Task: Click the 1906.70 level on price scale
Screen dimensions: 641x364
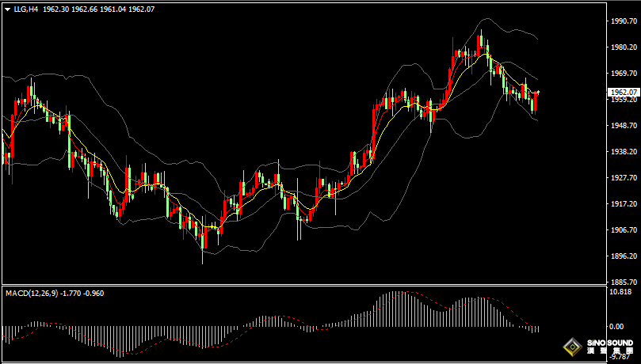Action: [622, 229]
